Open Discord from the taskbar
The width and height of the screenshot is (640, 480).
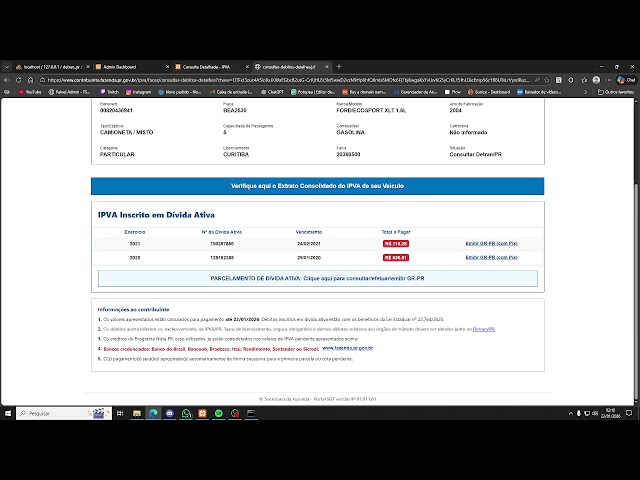tap(170, 413)
